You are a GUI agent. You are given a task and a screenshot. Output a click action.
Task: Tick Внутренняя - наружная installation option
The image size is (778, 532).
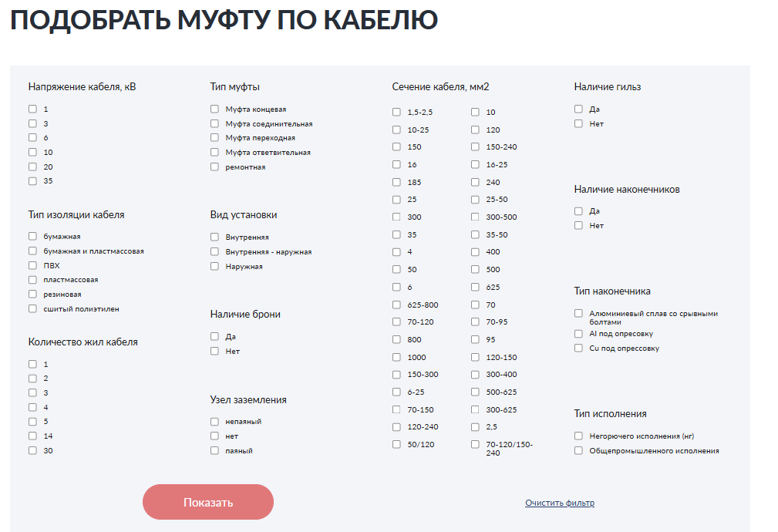tap(214, 251)
